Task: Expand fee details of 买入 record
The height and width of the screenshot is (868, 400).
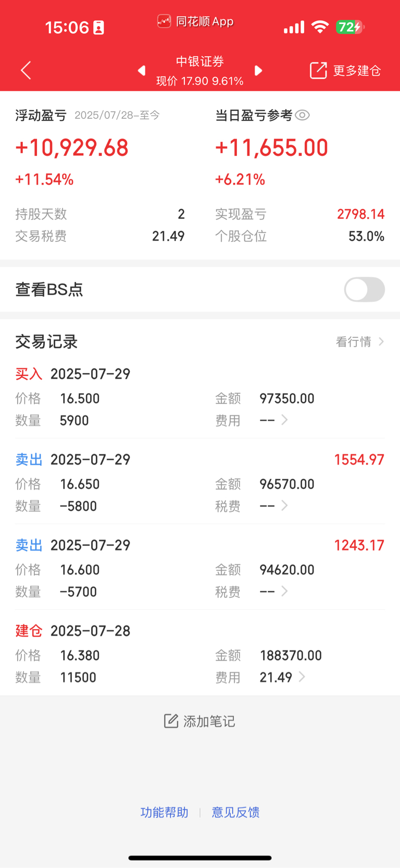Action: 284,420
